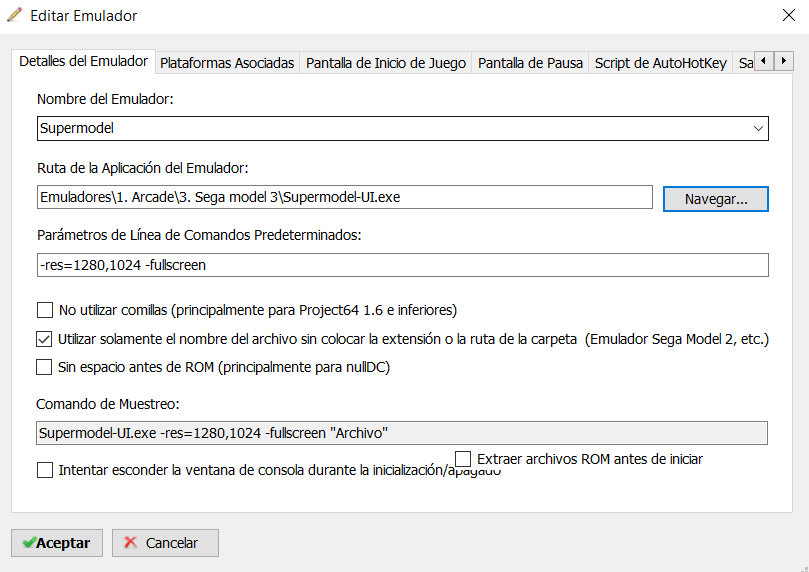Select the Script de AutoHotKey tab
Screen dimensions: 809x572
click(660, 63)
